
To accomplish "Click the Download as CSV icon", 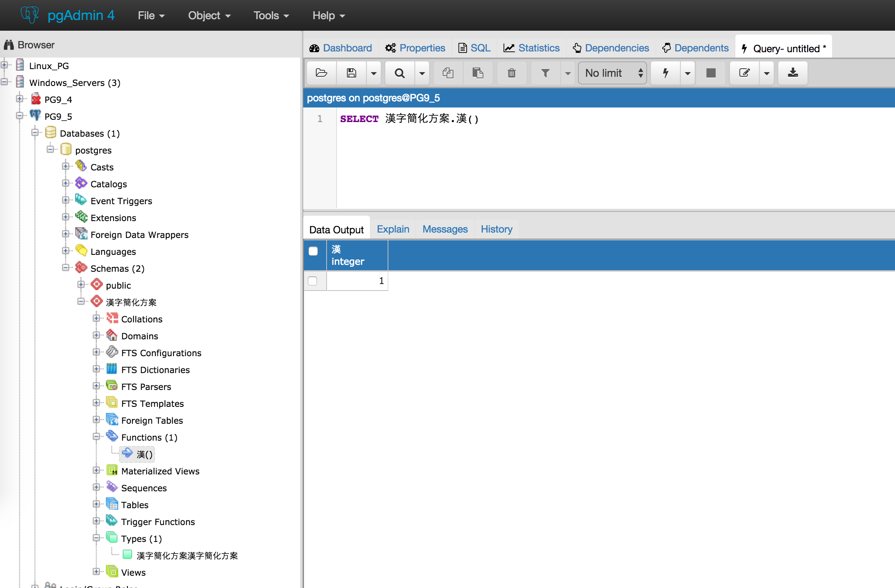I will [793, 73].
